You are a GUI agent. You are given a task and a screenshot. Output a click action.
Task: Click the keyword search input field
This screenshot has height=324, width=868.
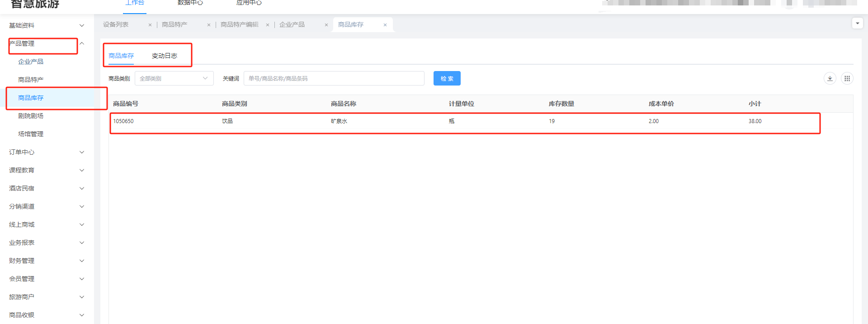(x=334, y=78)
